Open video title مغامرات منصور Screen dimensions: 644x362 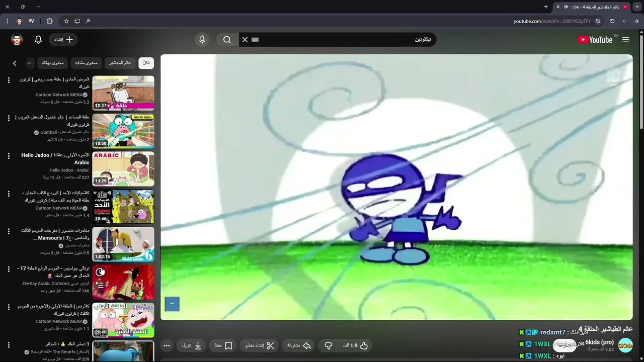point(55,234)
